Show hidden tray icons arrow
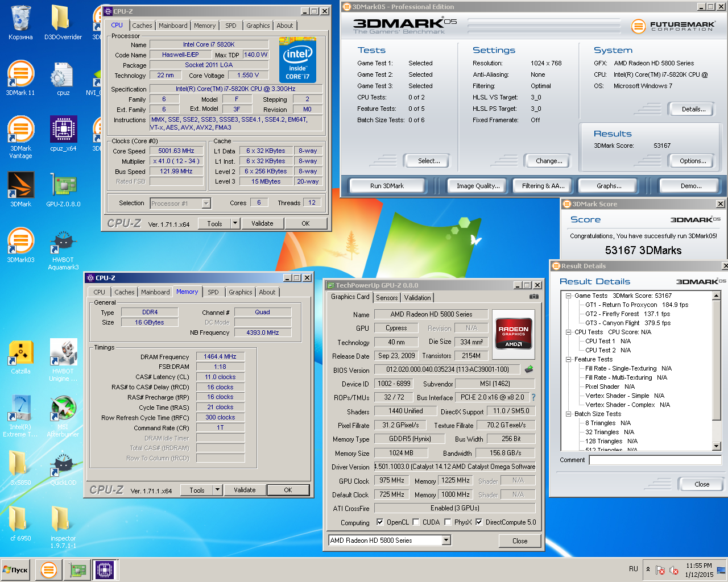 click(x=648, y=569)
